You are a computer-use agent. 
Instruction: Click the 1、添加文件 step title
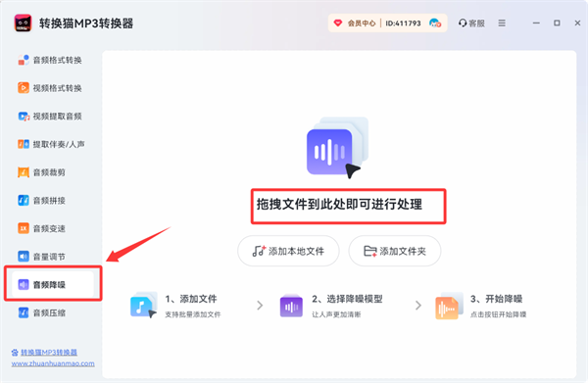(x=191, y=299)
